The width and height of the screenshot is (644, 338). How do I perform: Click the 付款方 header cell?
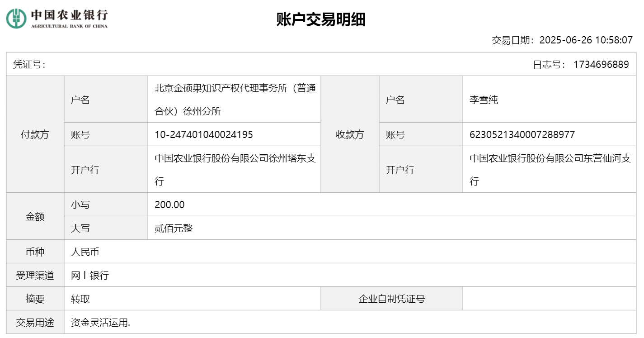click(35, 134)
